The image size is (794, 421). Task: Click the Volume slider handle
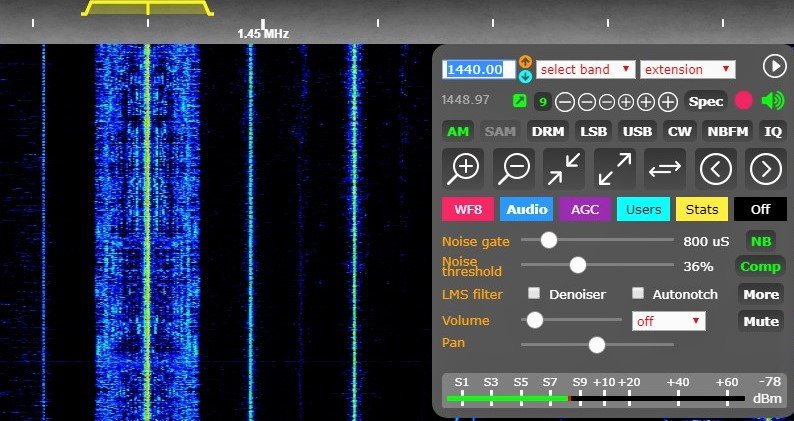click(535, 320)
